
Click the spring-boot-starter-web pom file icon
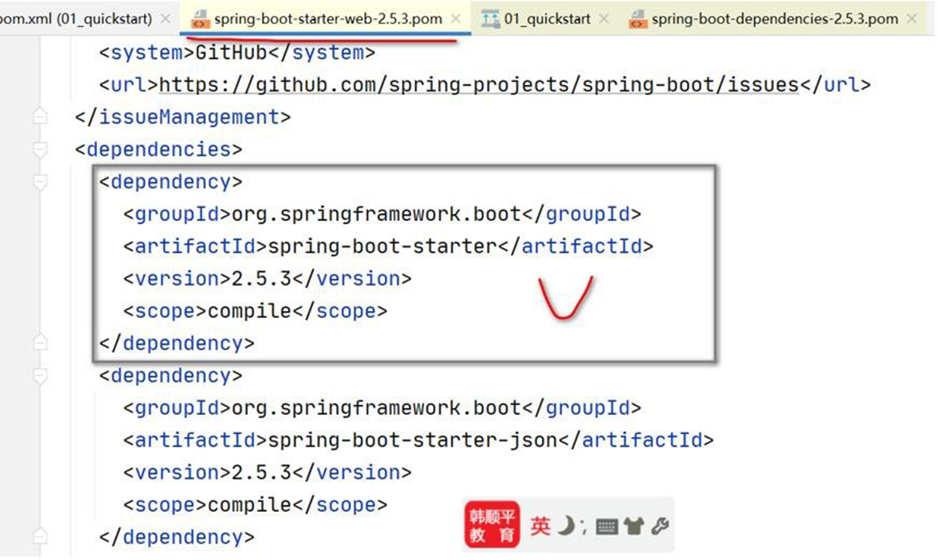[201, 18]
